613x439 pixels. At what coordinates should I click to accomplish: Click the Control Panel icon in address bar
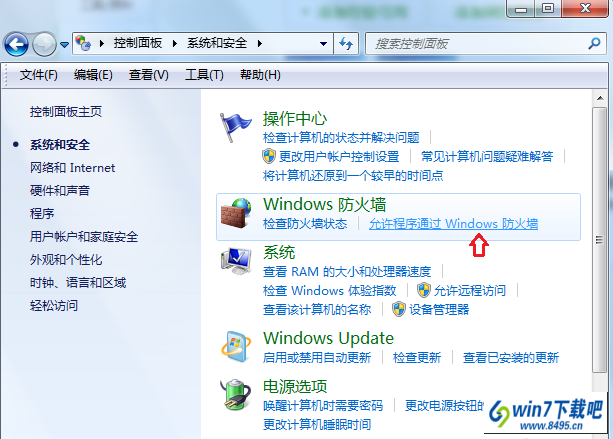(x=83, y=43)
